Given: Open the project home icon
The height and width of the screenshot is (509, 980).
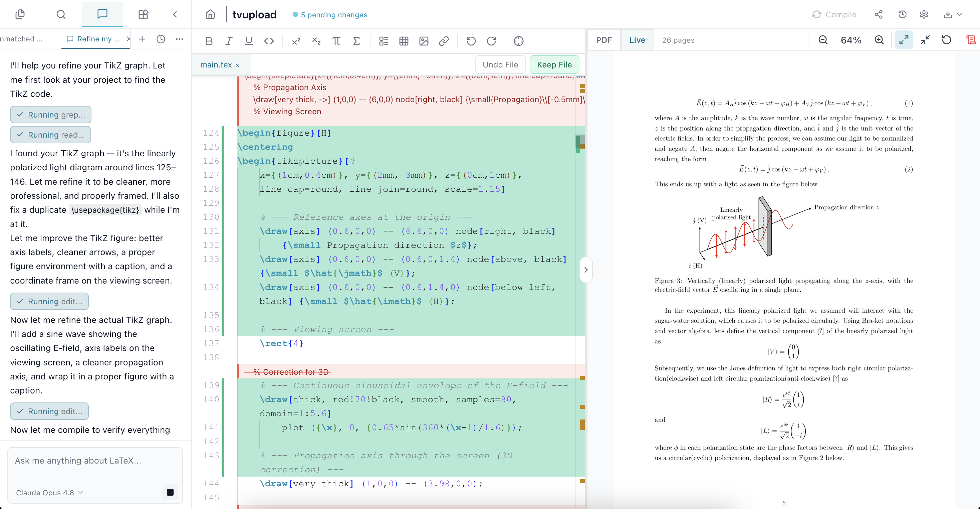Looking at the screenshot, I should 210,14.
